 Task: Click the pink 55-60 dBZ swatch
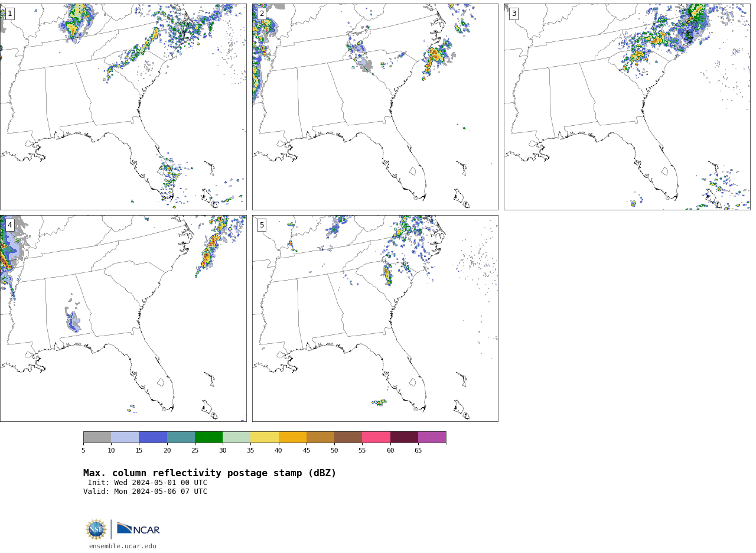[376, 437]
